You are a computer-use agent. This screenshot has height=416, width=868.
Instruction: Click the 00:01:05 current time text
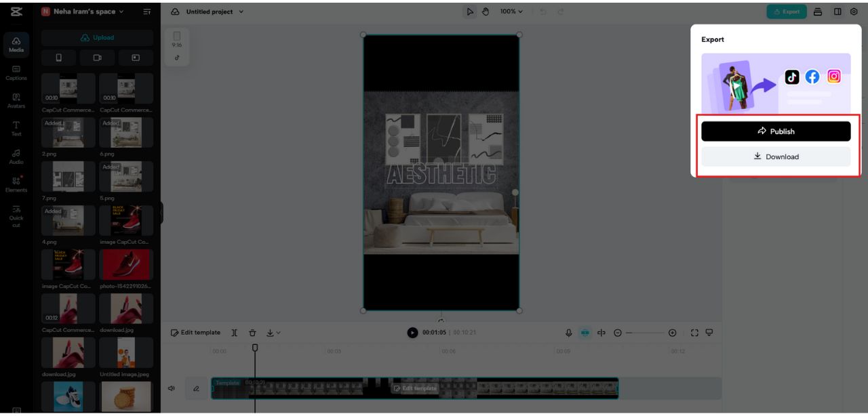[434, 333]
